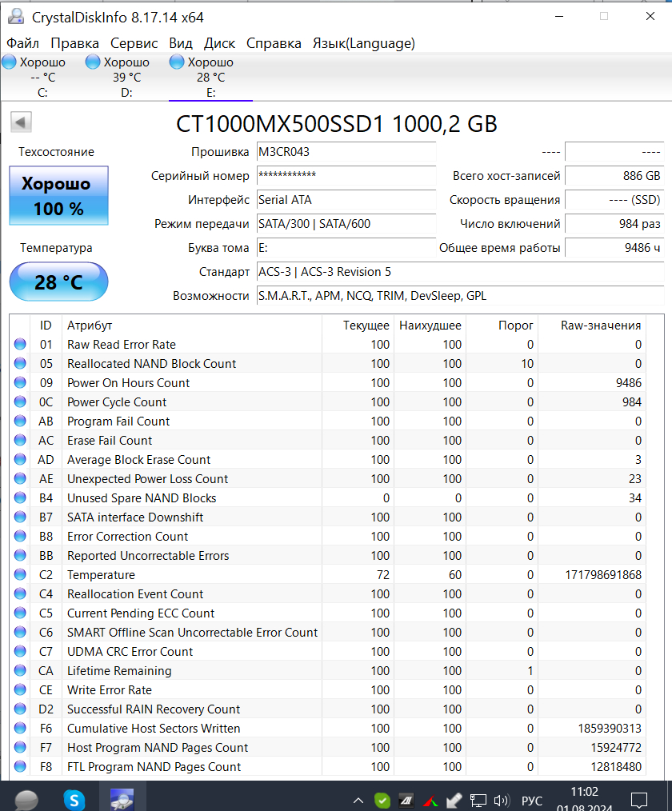Click the status circle for Average Block Erase Count
Viewport: 672px width, 811px height.
(20, 459)
